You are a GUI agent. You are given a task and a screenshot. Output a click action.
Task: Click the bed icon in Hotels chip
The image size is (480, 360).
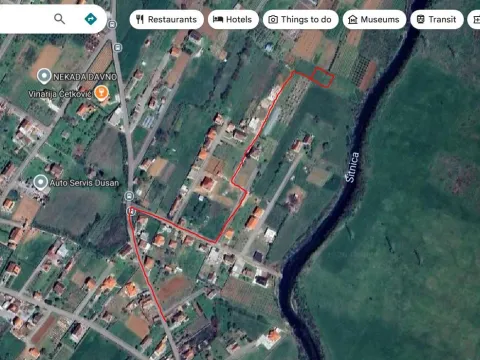click(218, 20)
